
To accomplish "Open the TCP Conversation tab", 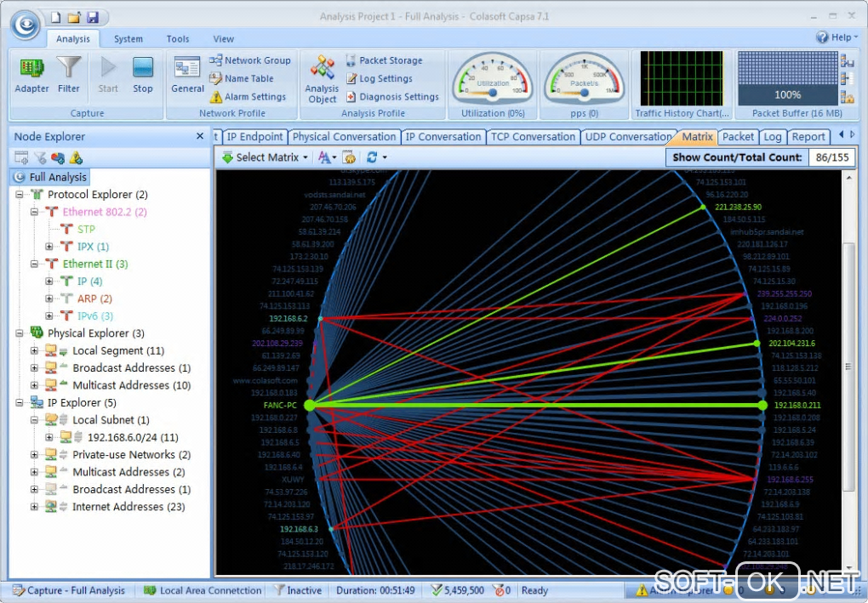I will [534, 137].
